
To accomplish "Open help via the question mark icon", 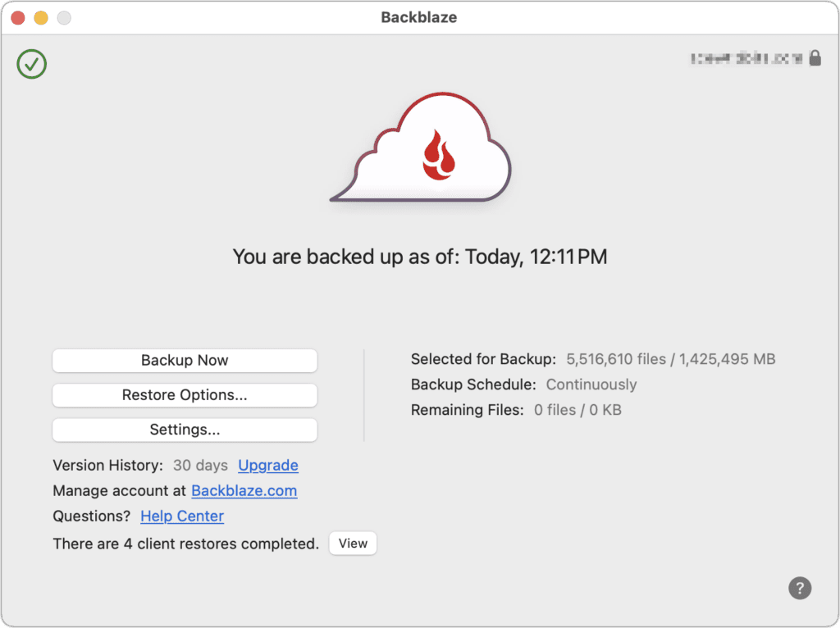I will click(x=800, y=588).
